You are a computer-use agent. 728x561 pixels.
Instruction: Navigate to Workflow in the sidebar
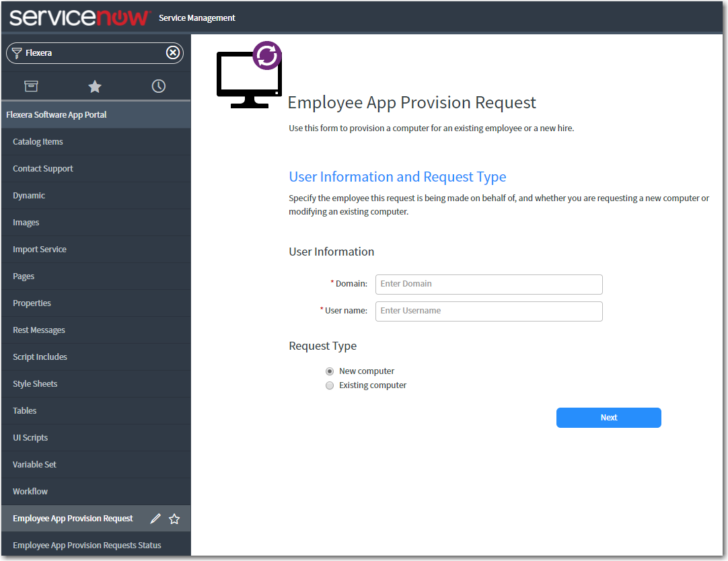(30, 491)
